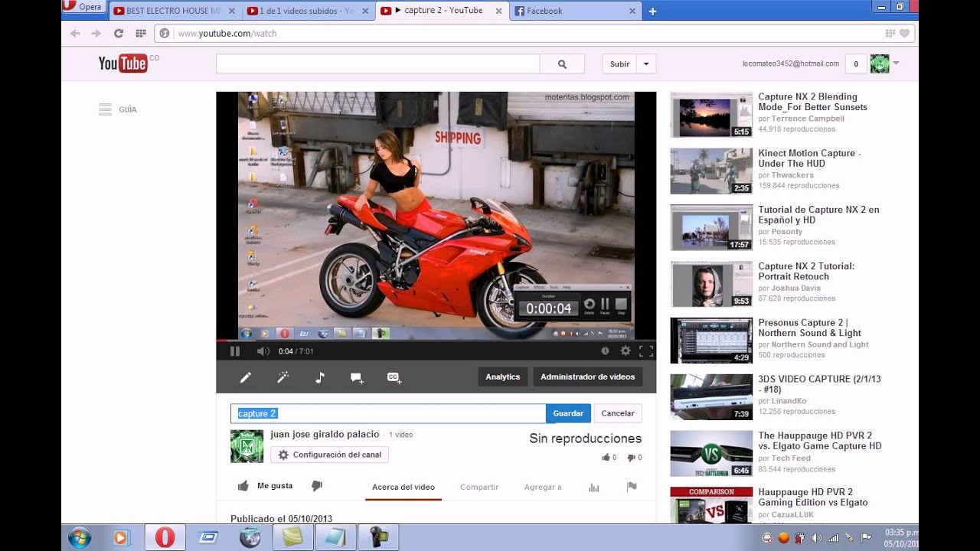Select the Compartir tab
This screenshot has width=980, height=551.
click(479, 487)
